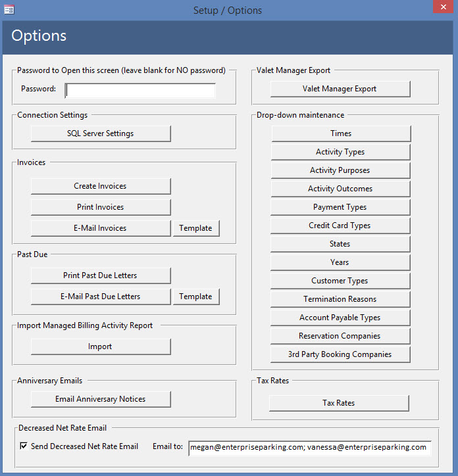Viewport: 458px width, 476px height.
Task: Click the Tax Rates button
Action: coord(339,403)
